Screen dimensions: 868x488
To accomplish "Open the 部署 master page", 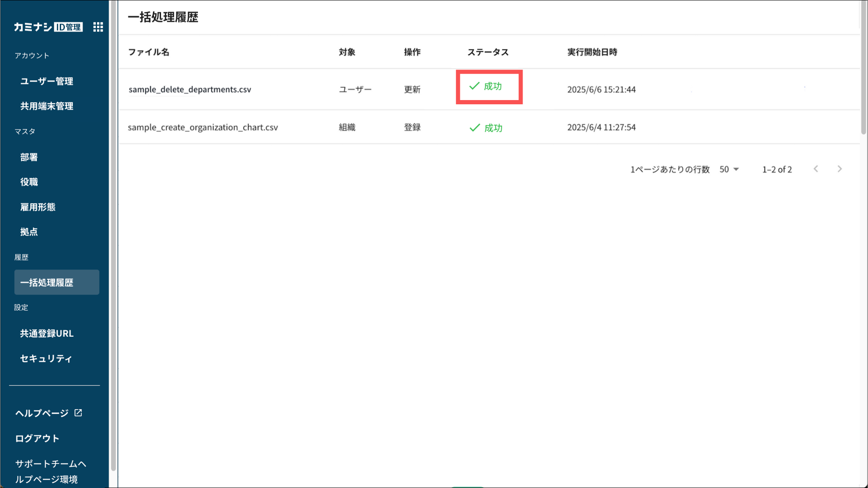I will click(x=29, y=157).
